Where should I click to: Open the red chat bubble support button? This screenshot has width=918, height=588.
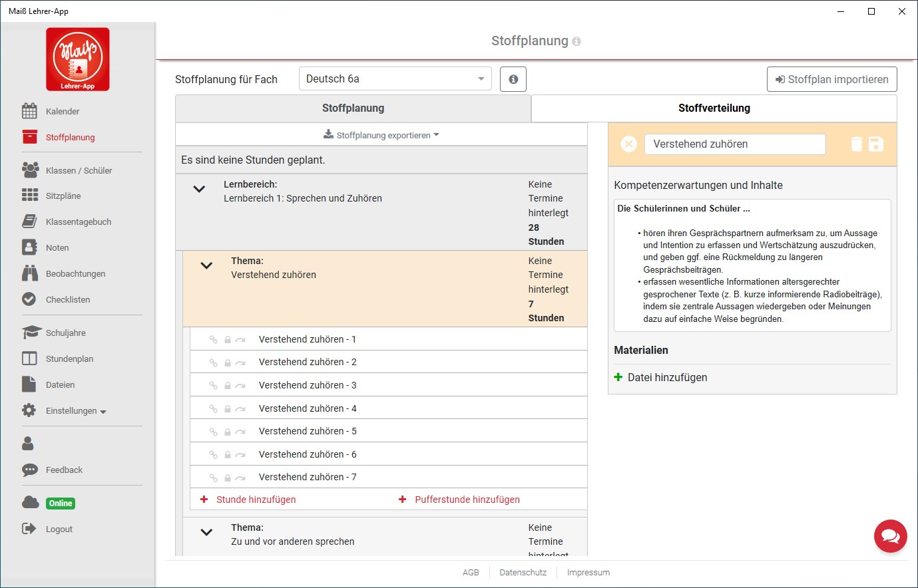point(890,535)
